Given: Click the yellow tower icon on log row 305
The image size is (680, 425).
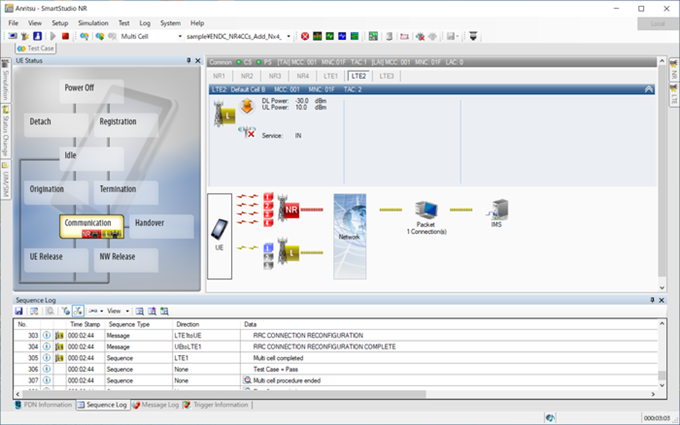Looking at the screenshot, I should tap(59, 358).
